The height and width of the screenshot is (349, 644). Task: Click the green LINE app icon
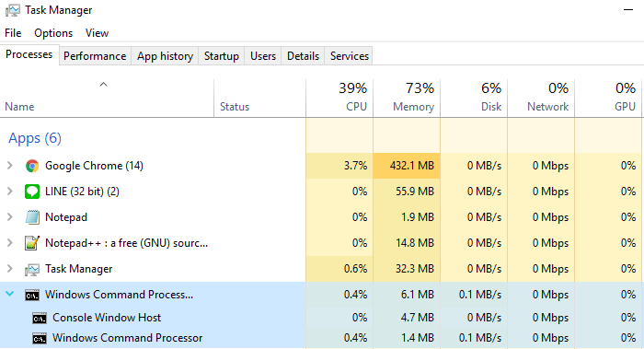pos(32,192)
